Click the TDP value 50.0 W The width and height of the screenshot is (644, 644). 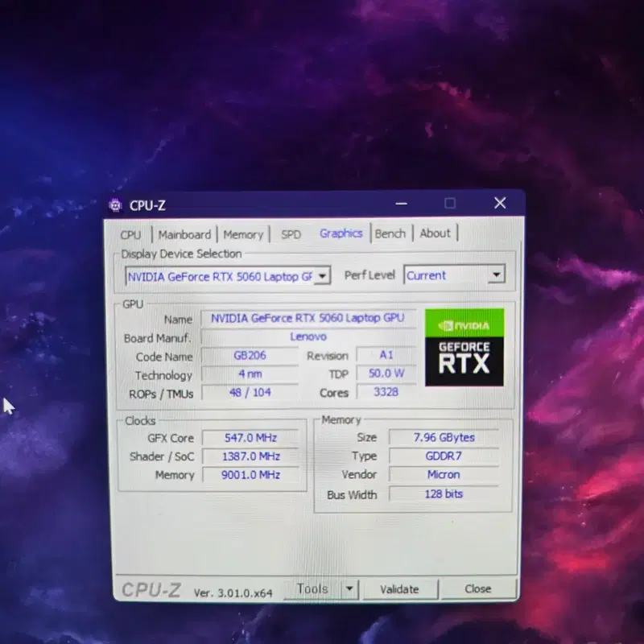(386, 374)
